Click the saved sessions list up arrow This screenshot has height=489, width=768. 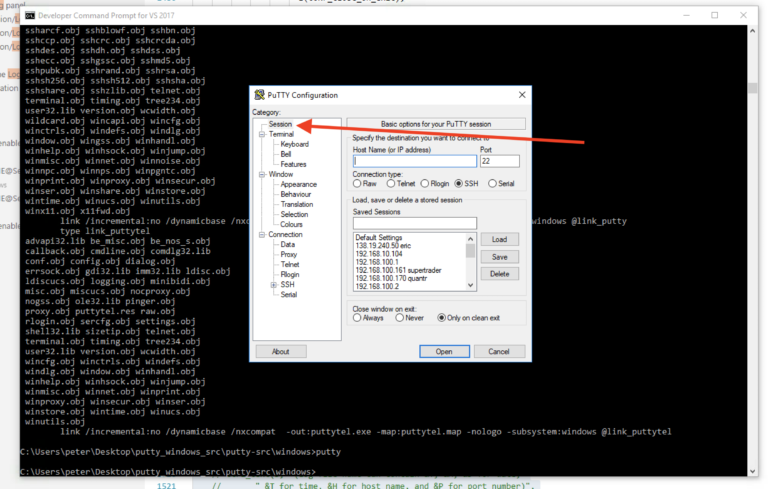[x=470, y=239]
